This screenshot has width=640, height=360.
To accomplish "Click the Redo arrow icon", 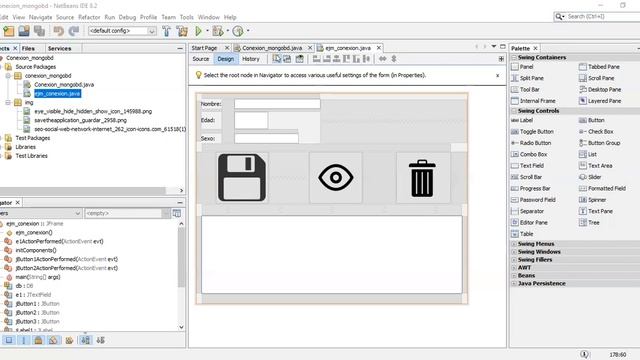I will click(74, 31).
